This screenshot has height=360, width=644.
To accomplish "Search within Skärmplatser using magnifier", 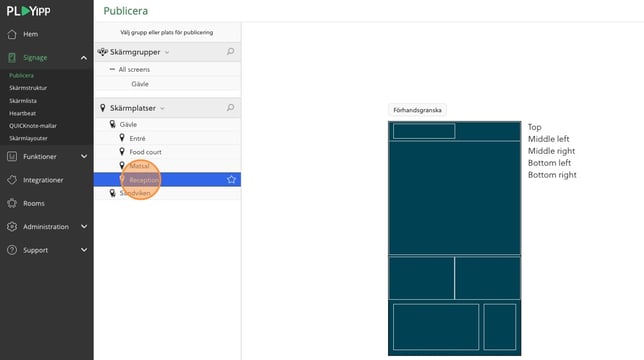I will [231, 108].
